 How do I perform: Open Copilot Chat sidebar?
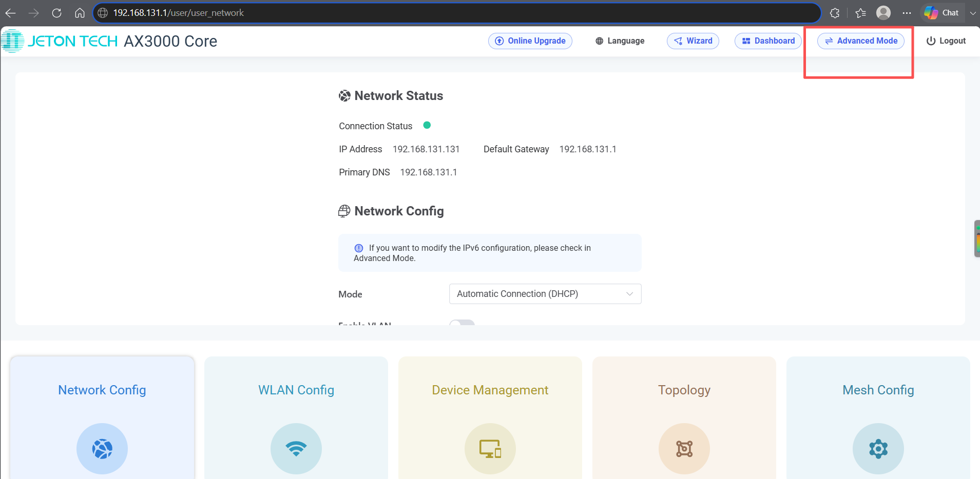[941, 13]
